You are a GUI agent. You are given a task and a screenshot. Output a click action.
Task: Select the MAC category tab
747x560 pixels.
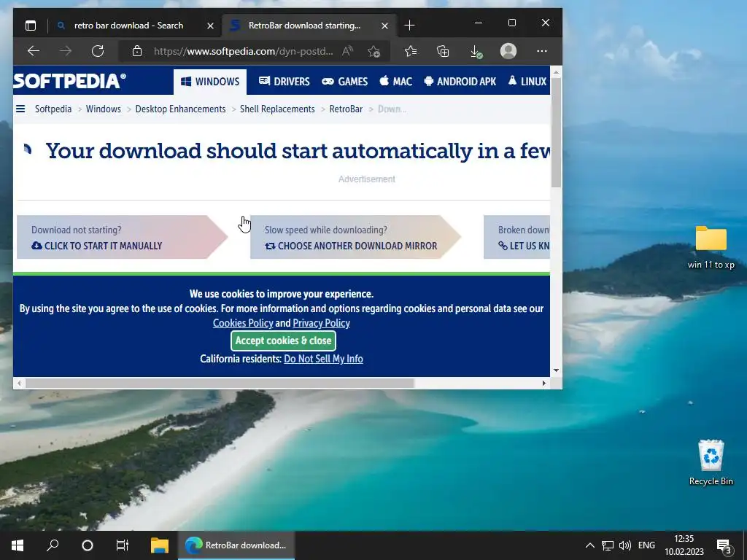[x=395, y=82]
